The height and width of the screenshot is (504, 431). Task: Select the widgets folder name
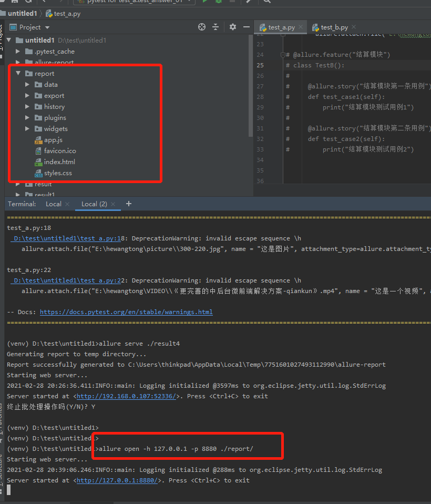click(56, 129)
